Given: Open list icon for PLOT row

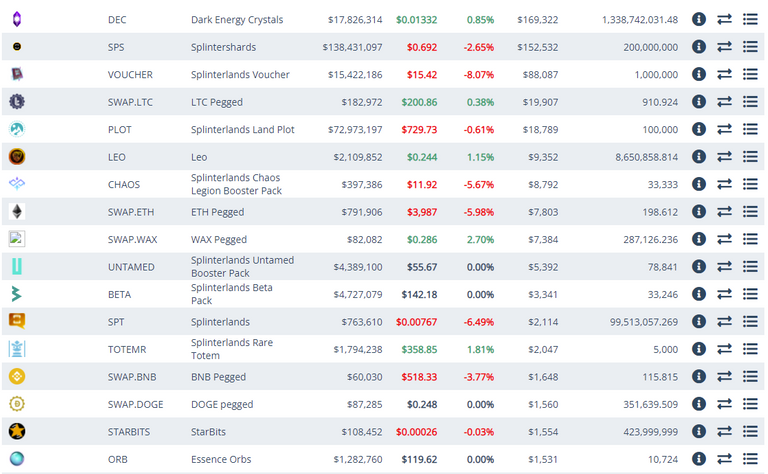Looking at the screenshot, I should tap(750, 129).
